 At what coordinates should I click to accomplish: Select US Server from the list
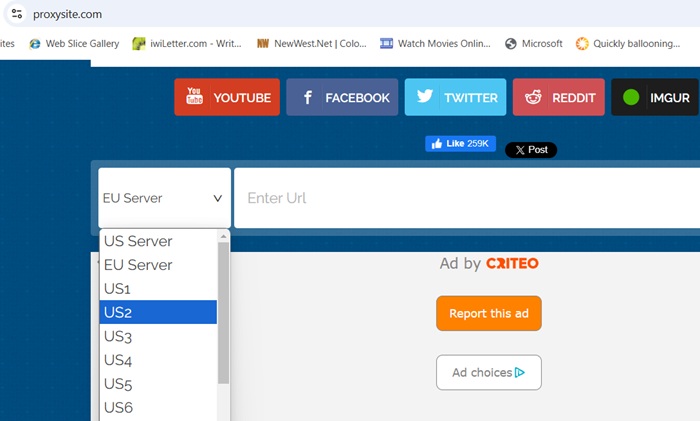[158, 241]
